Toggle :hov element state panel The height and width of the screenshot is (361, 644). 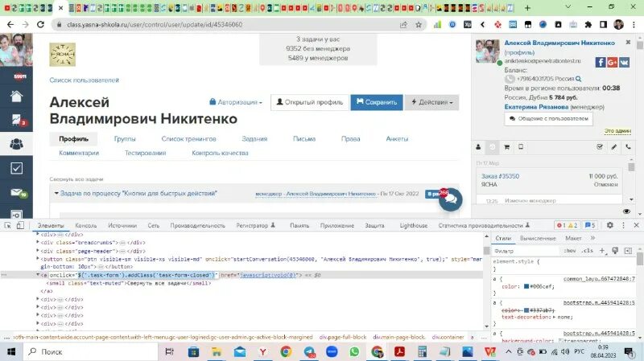(570, 251)
